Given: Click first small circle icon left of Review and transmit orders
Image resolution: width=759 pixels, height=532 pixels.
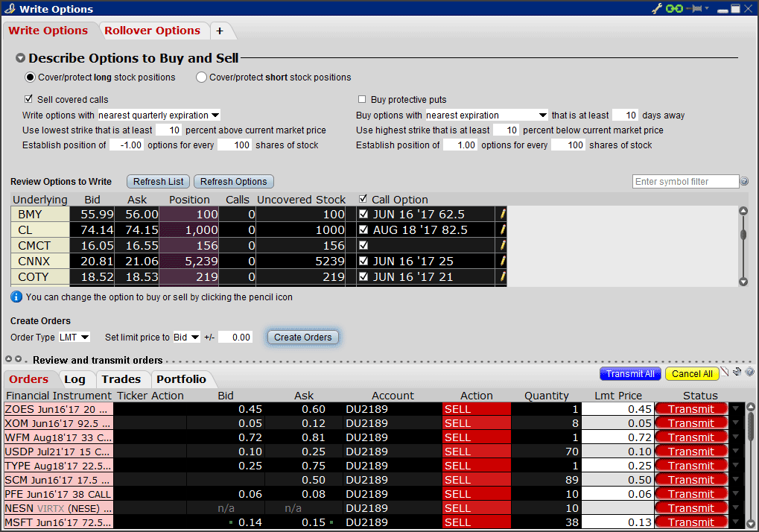Looking at the screenshot, I should pos(8,359).
